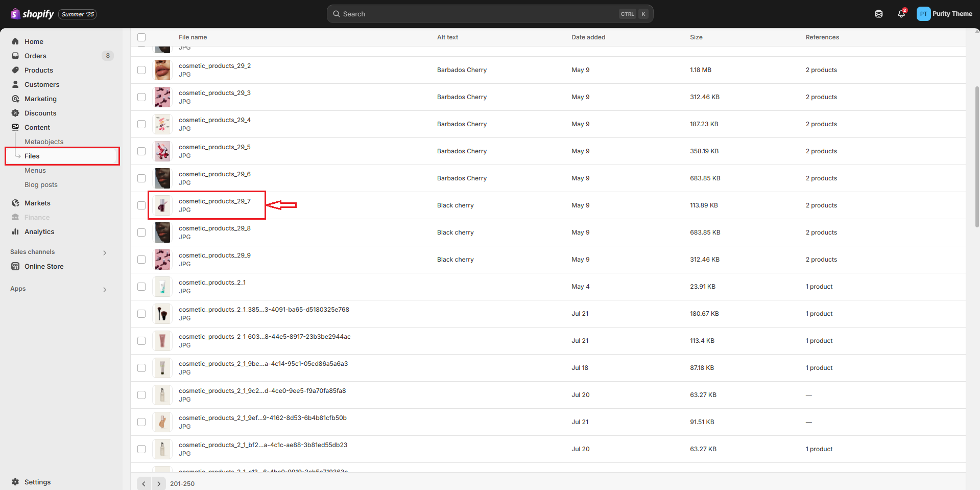Click the Orders inbox icon

coord(15,56)
